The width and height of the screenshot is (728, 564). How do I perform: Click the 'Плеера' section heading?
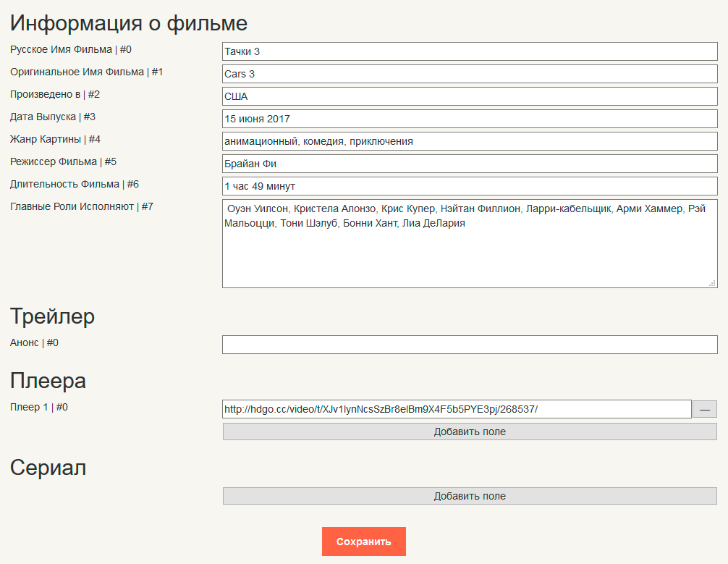48,381
